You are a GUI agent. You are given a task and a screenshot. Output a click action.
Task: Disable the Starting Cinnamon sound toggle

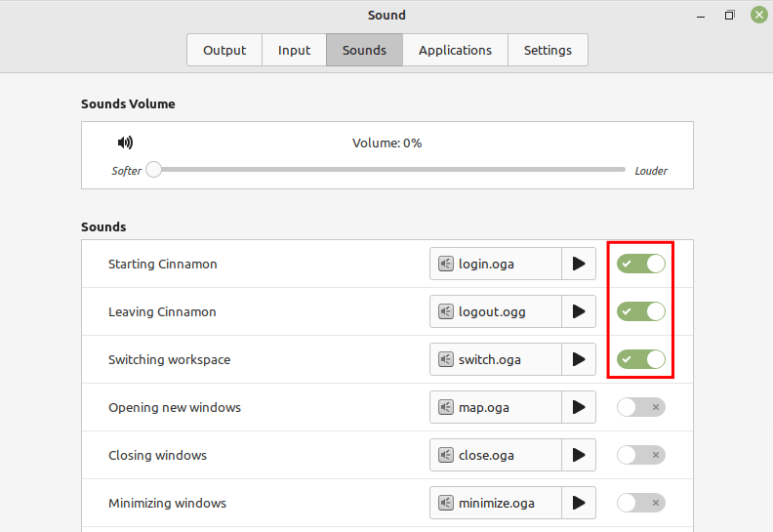pyautogui.click(x=641, y=264)
